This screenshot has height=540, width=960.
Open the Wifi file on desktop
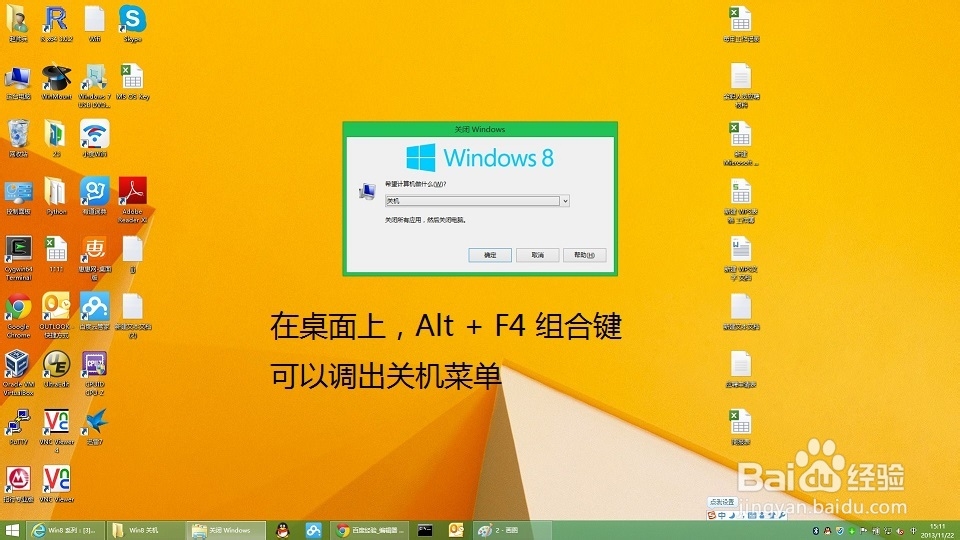click(94, 23)
